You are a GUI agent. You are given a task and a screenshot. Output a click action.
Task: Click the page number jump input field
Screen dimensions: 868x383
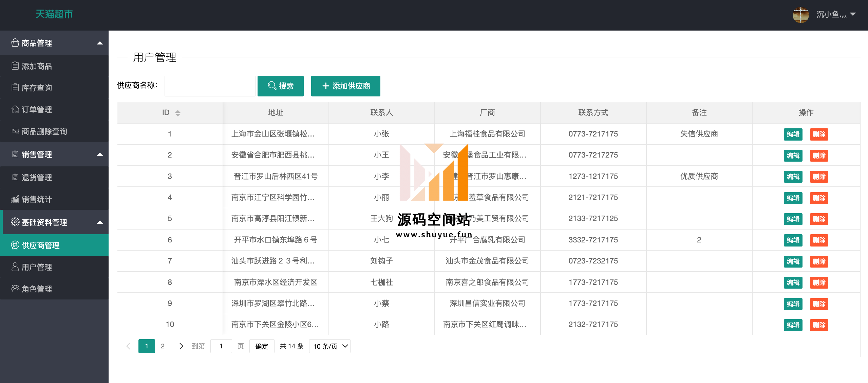point(221,346)
